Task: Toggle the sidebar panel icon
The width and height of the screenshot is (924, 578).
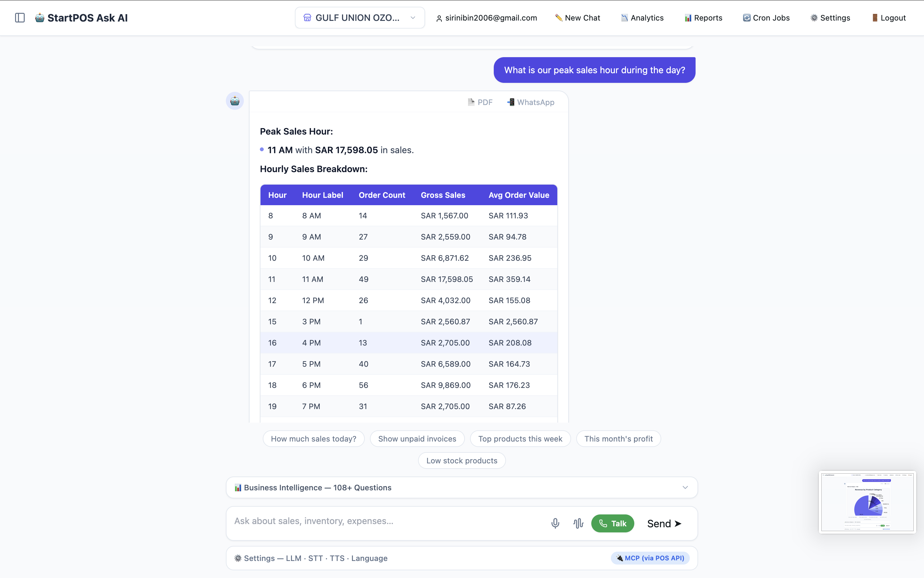Action: point(20,18)
